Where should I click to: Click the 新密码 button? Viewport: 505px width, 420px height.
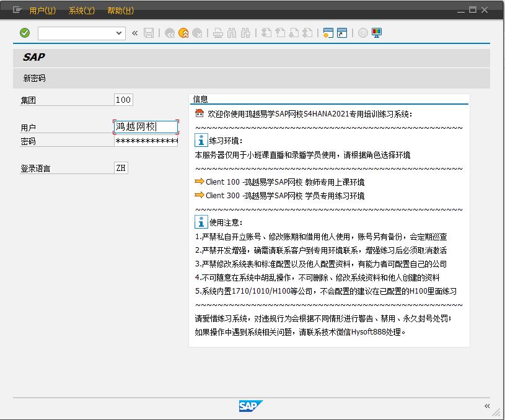coord(35,78)
